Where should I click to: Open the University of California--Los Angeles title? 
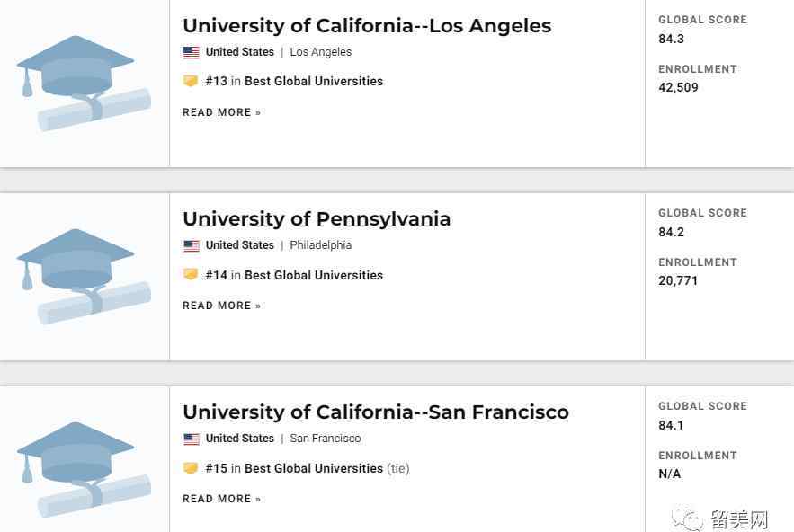[367, 26]
